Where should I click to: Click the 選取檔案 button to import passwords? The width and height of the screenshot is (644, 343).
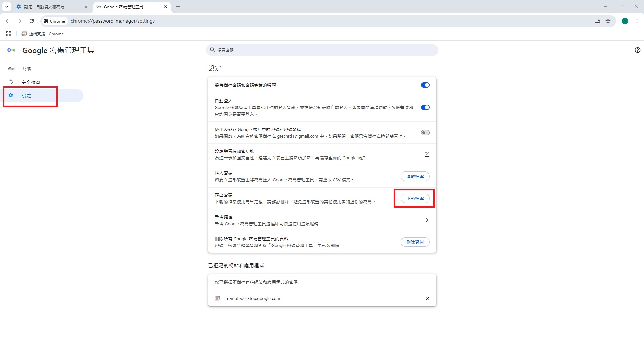(x=415, y=176)
